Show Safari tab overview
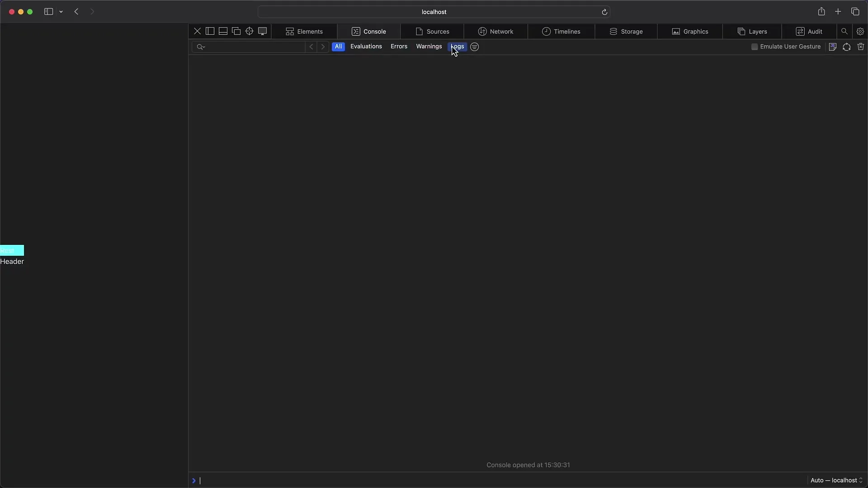The width and height of the screenshot is (868, 488). point(855,12)
